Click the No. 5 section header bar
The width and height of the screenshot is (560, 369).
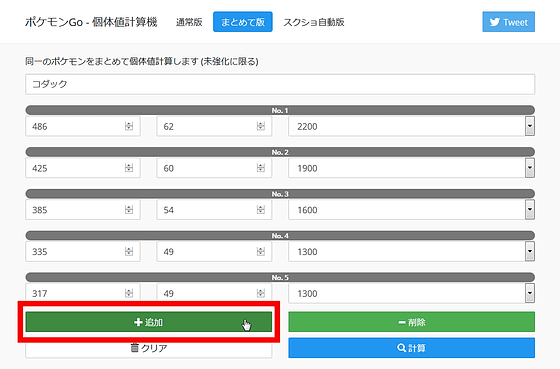(x=280, y=278)
